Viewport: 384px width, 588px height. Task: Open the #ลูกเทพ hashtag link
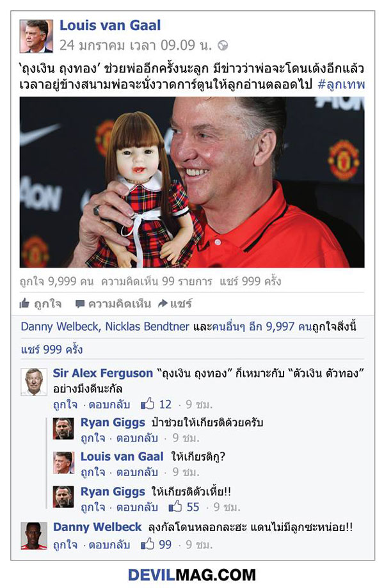[341, 84]
